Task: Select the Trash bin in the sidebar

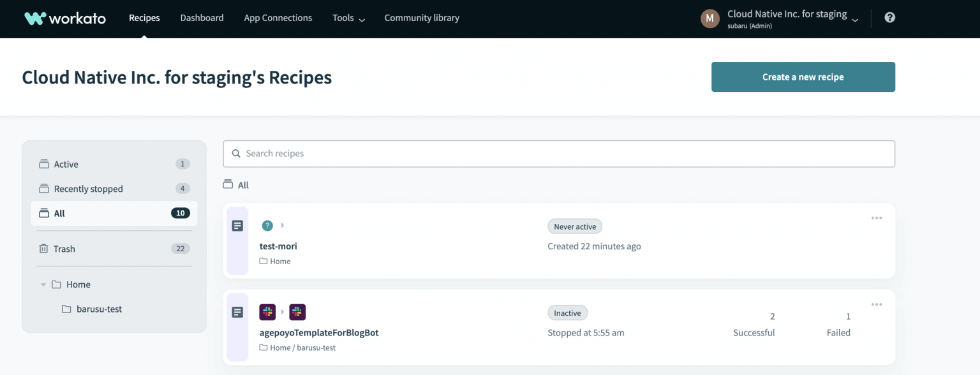Action: (64, 249)
